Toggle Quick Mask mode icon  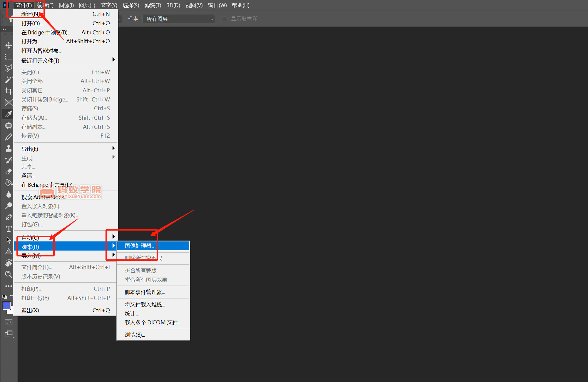9,322
